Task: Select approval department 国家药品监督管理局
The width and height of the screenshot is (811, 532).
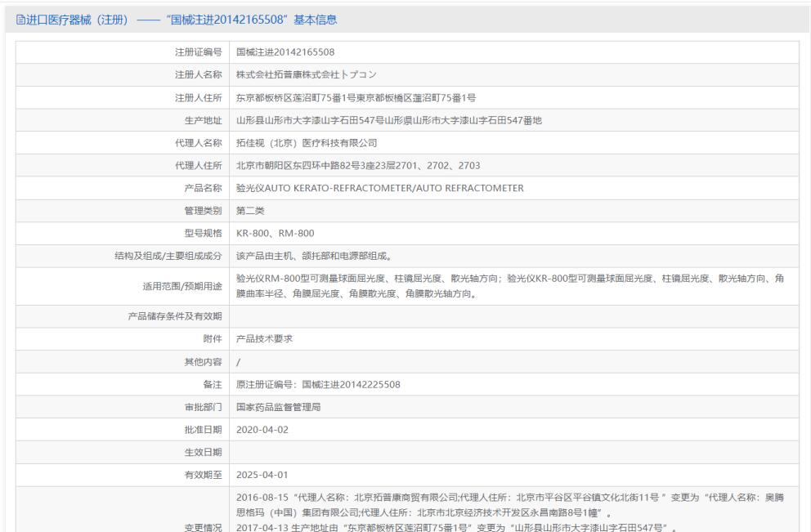Action: click(x=278, y=408)
